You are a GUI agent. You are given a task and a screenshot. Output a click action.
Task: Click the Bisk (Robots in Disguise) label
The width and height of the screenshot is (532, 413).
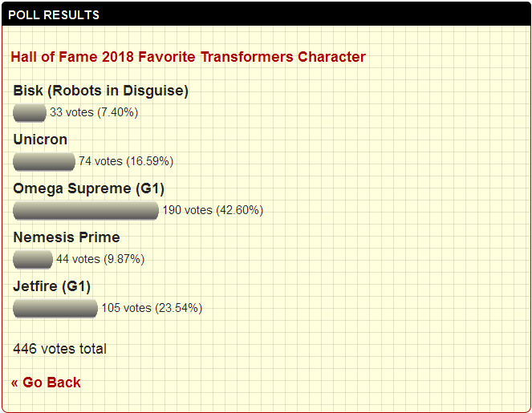click(x=101, y=91)
